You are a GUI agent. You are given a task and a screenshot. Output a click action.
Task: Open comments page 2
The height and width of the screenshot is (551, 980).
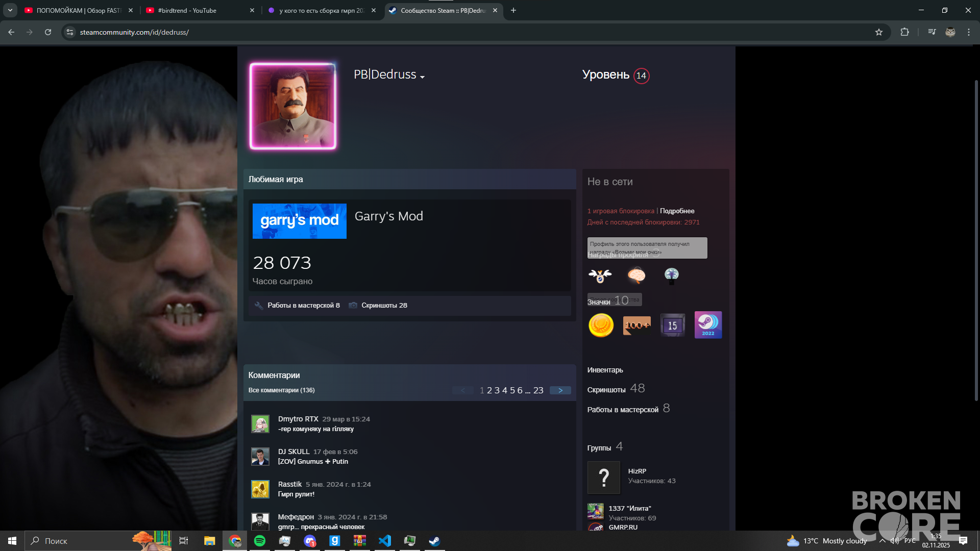pos(489,390)
